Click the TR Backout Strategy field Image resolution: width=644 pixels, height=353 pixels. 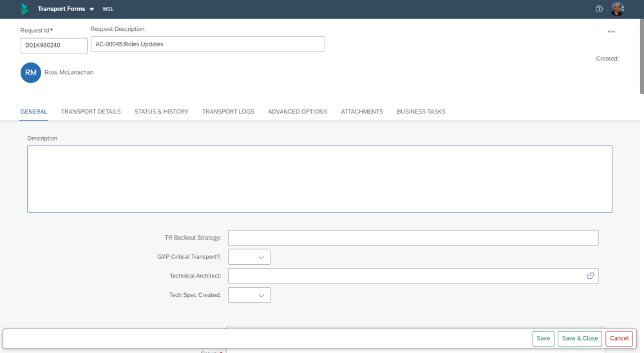click(413, 238)
